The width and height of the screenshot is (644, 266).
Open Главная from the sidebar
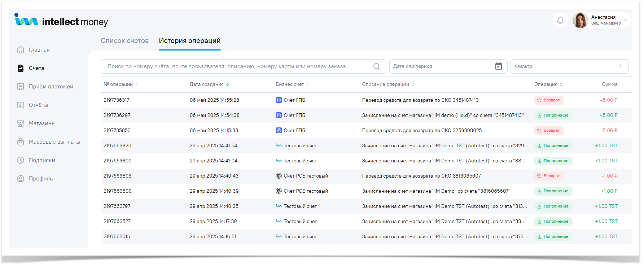coord(39,50)
